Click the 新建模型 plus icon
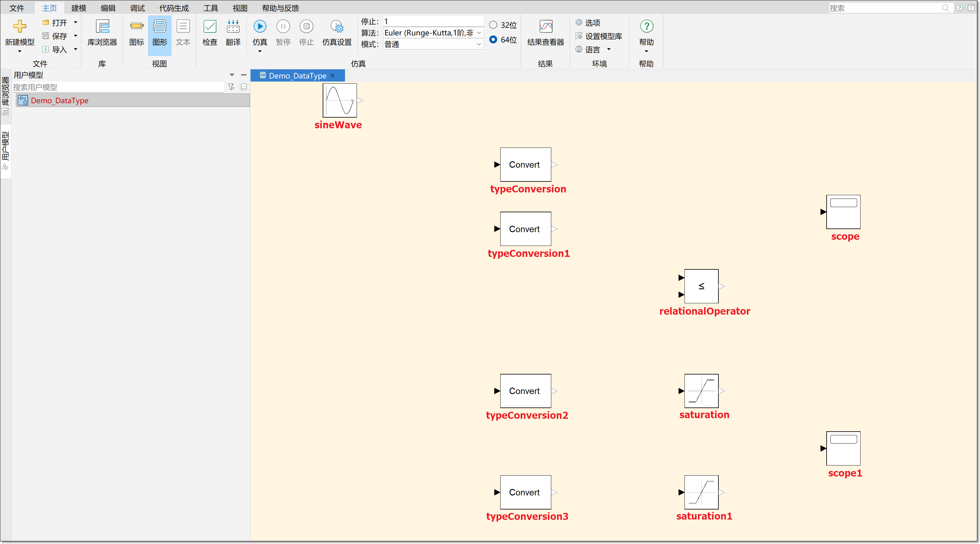 pos(19,27)
